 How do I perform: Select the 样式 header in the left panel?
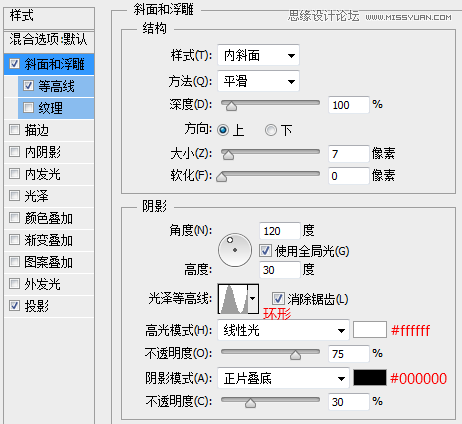(x=49, y=17)
